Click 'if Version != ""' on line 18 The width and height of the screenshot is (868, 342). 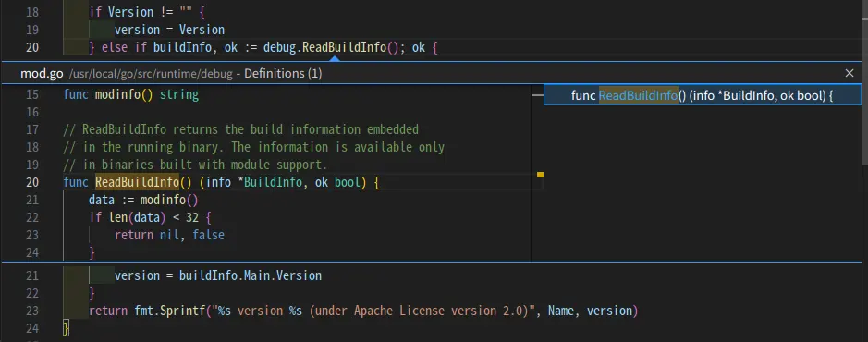(x=141, y=12)
